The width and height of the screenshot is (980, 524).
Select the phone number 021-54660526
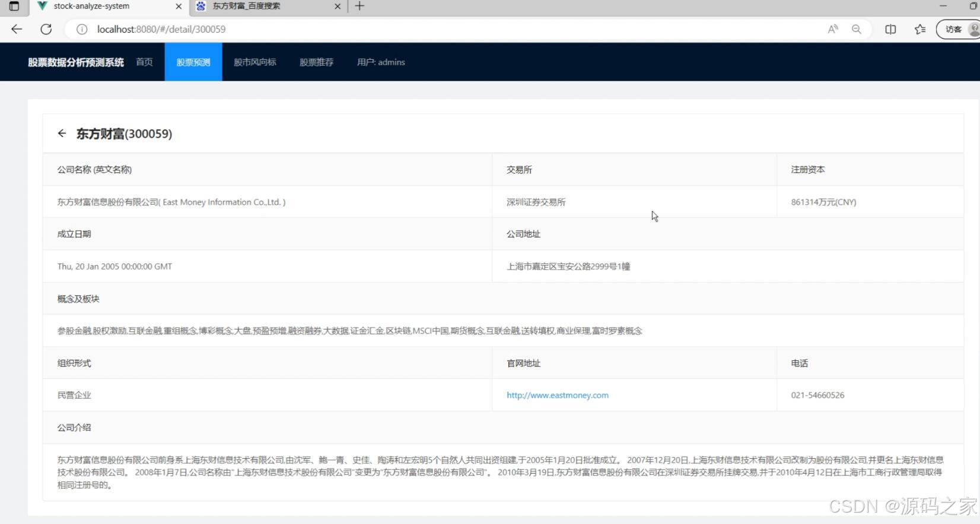[817, 395]
